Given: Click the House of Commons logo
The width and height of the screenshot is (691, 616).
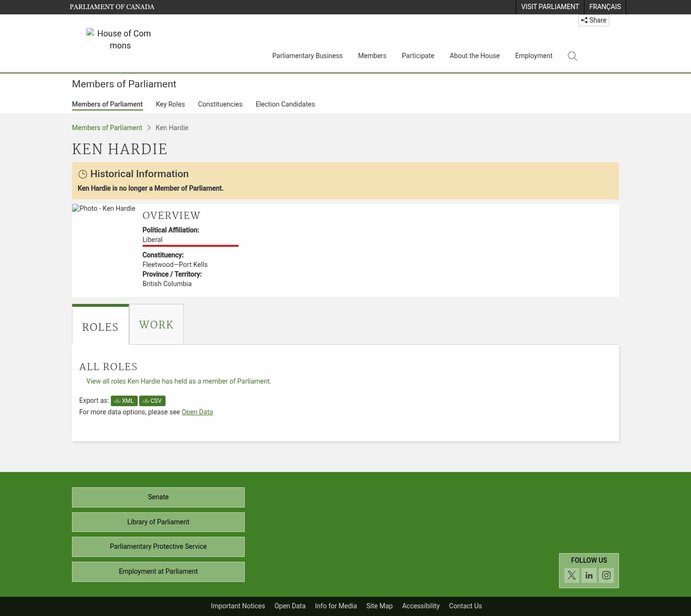Looking at the screenshot, I should [x=119, y=39].
